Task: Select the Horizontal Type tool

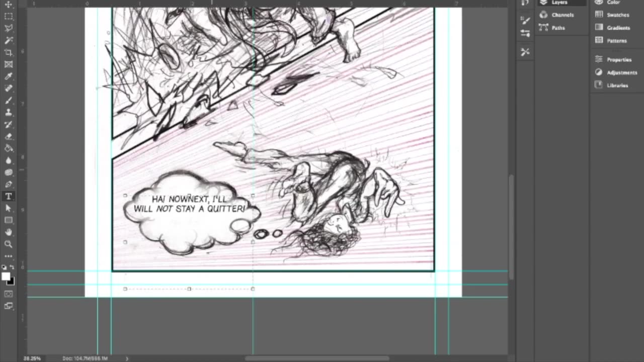Action: click(9, 197)
